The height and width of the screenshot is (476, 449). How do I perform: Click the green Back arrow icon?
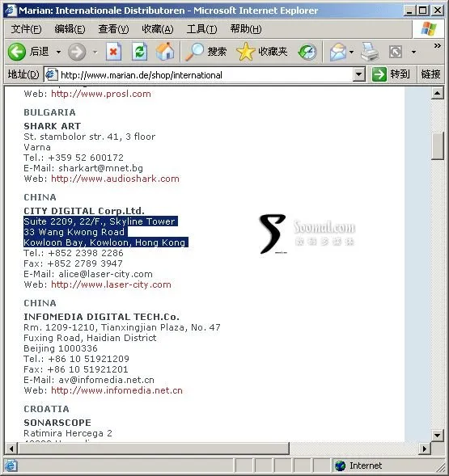coord(17,52)
